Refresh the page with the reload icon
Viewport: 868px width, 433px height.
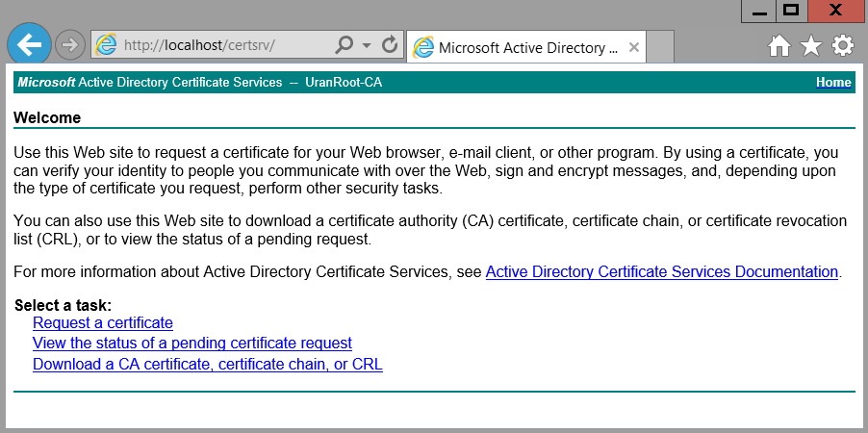(x=390, y=45)
